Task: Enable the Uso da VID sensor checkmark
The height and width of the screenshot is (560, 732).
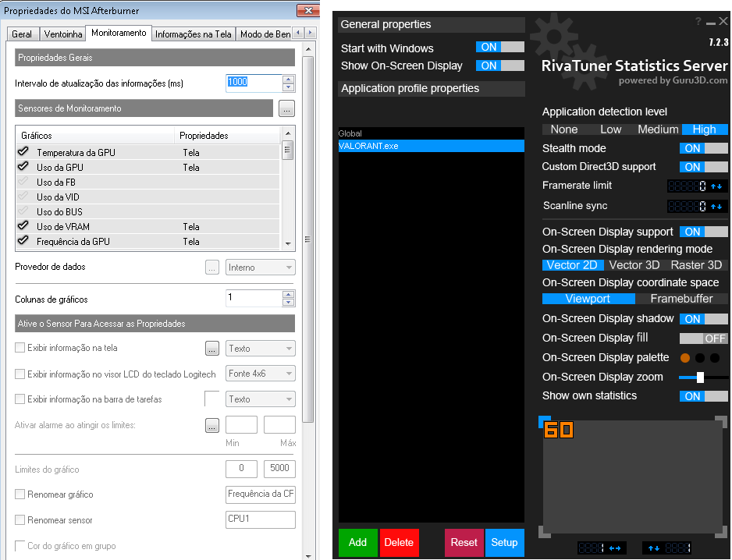Action: (x=23, y=197)
